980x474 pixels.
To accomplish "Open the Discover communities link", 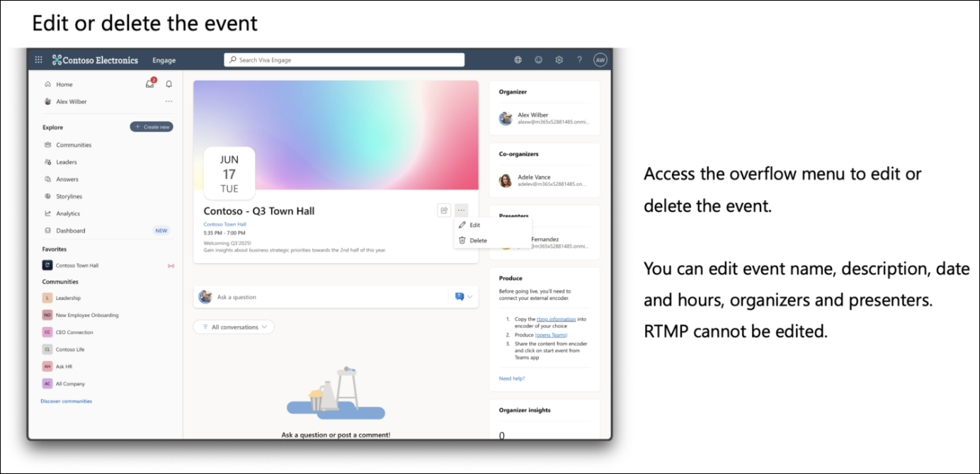I will click(x=67, y=401).
